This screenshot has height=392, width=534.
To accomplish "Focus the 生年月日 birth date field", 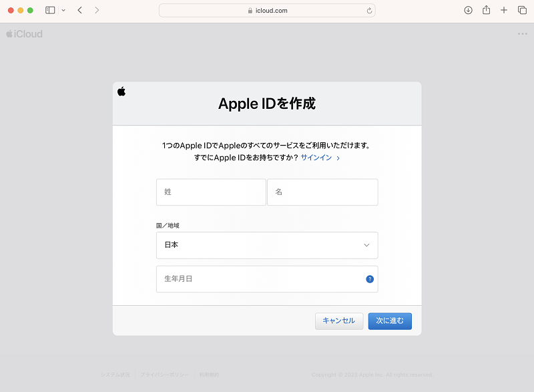I will click(x=267, y=279).
